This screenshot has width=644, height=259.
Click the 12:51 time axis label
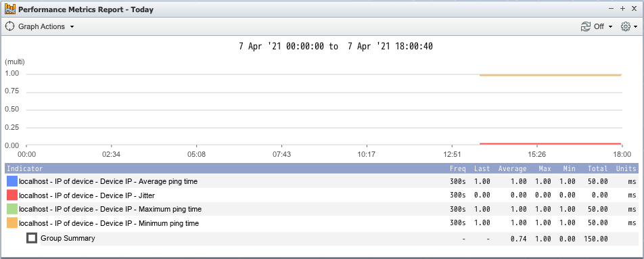452,155
